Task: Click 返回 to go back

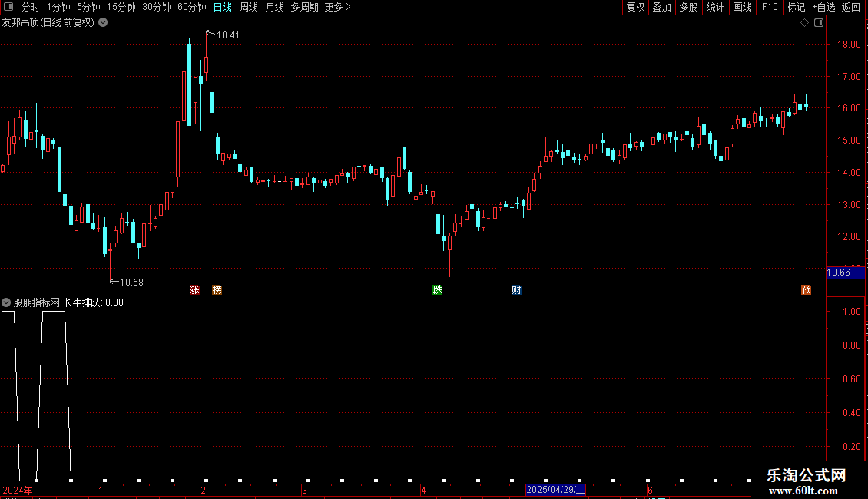Action: click(x=851, y=7)
